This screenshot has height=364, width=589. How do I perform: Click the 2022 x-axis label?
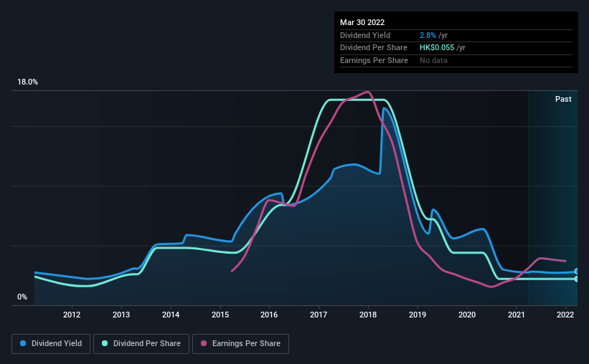tap(565, 315)
